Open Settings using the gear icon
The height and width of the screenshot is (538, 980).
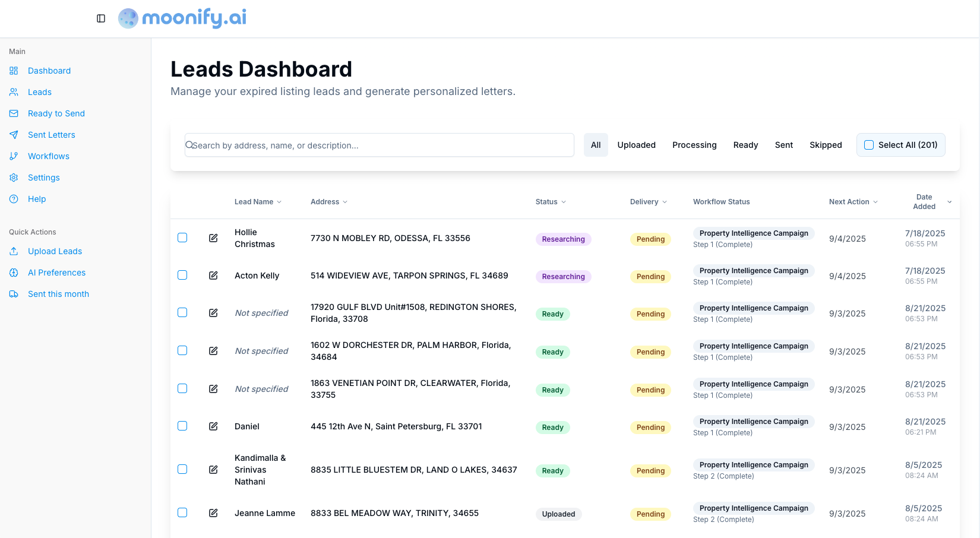(14, 178)
